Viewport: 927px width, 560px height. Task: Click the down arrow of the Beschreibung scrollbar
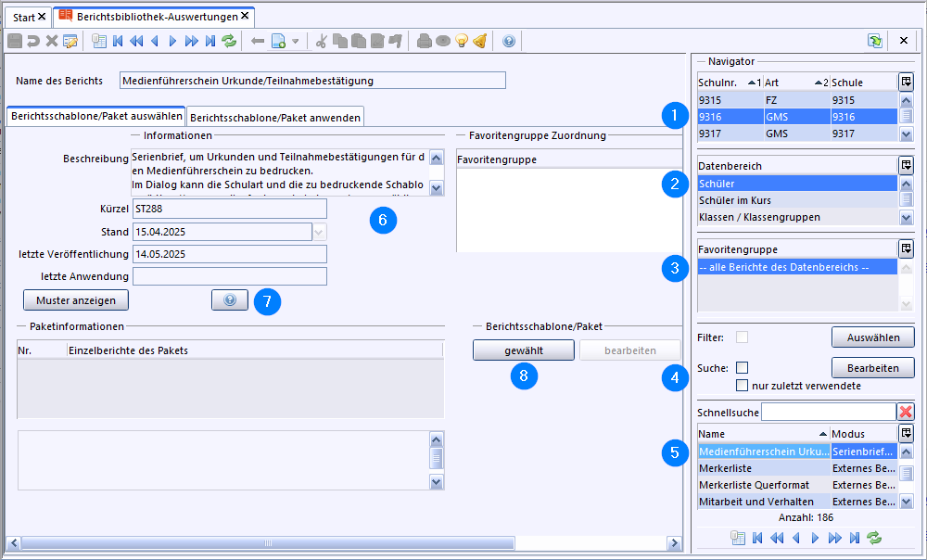pos(437,188)
